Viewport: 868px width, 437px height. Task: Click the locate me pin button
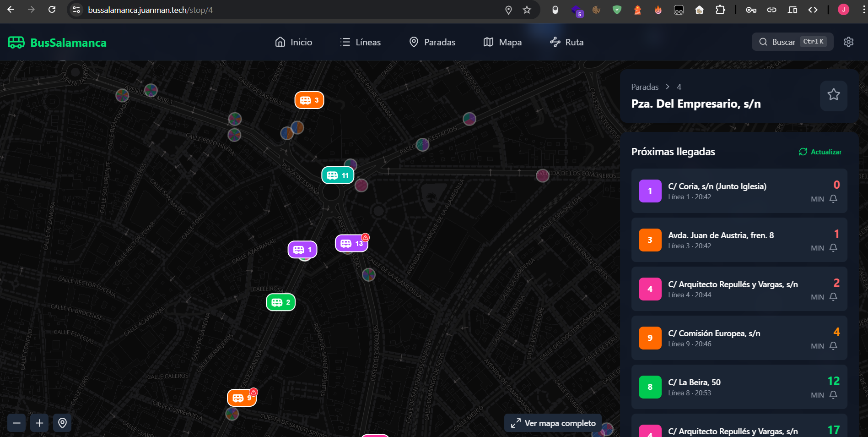62,423
